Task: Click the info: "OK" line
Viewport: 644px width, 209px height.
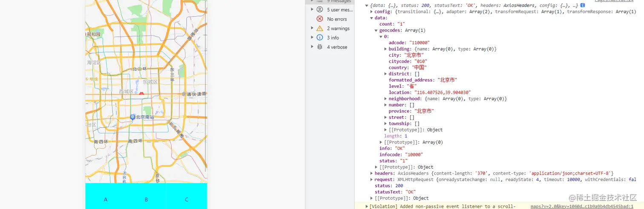Action: coord(392,149)
